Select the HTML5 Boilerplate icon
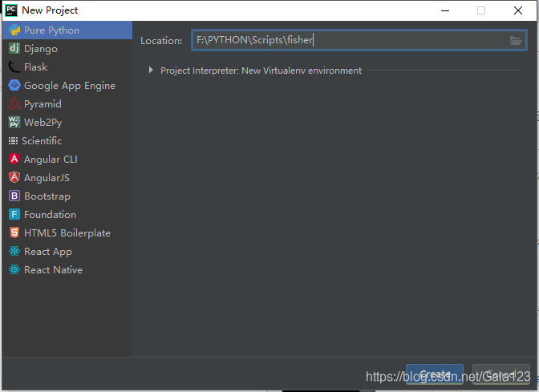The image size is (539, 392). click(14, 232)
